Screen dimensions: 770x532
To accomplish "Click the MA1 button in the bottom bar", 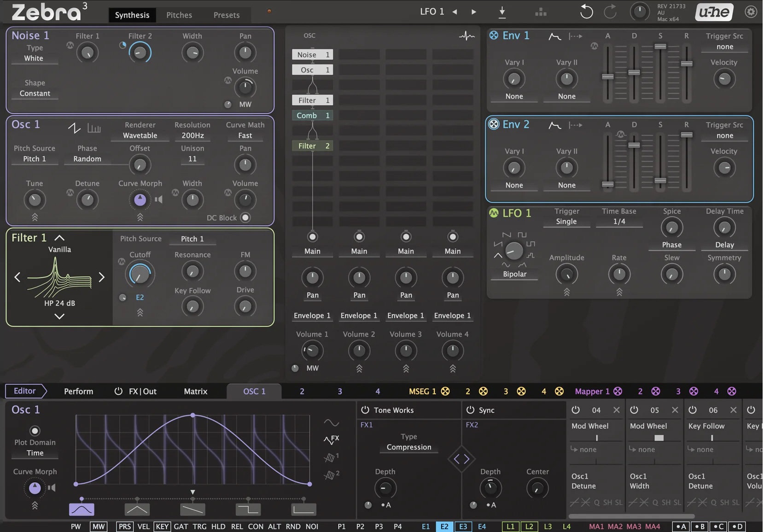I will [596, 526].
